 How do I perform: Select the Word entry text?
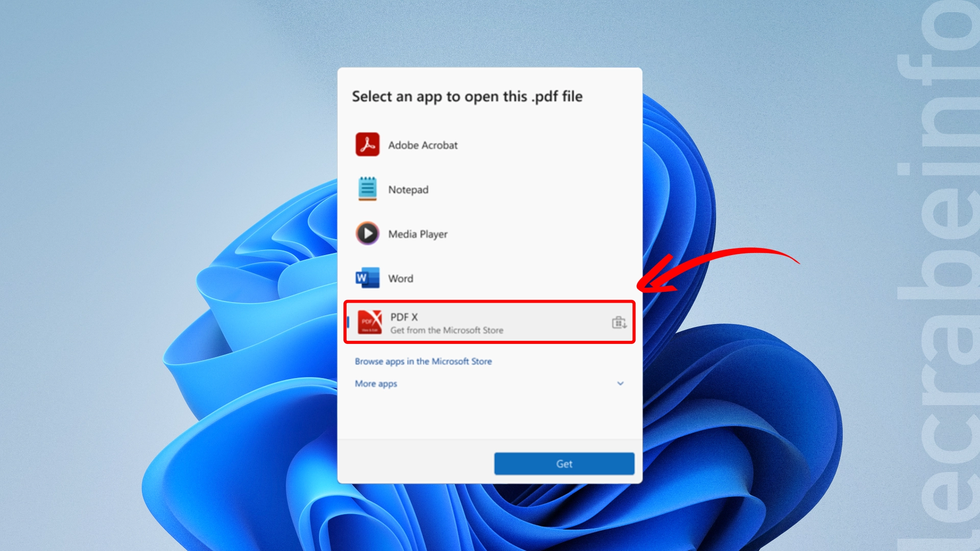pos(400,279)
